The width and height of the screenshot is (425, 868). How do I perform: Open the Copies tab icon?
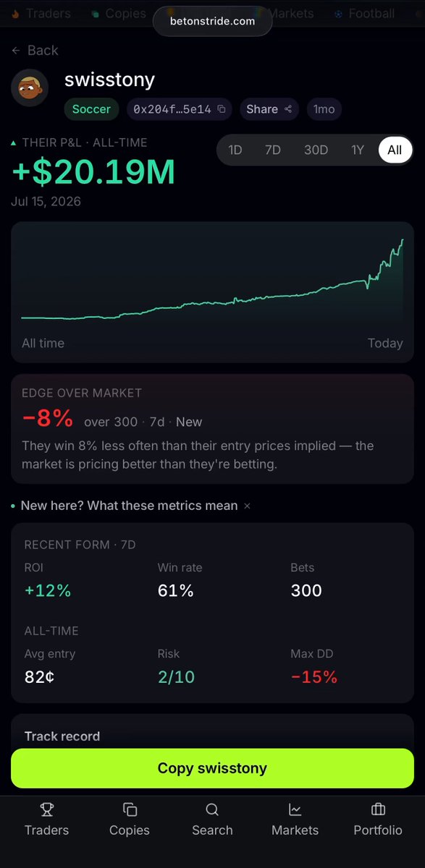click(x=130, y=809)
